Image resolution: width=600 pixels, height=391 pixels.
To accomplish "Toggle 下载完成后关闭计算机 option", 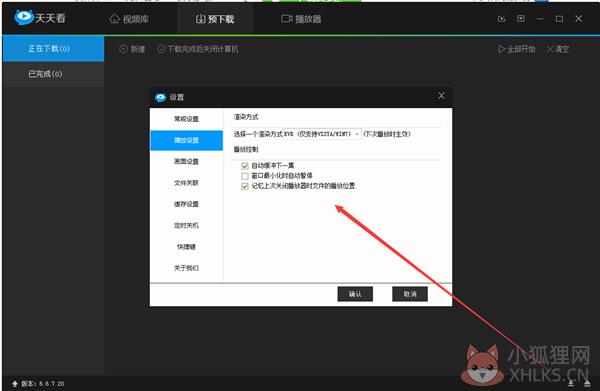I will click(197, 49).
